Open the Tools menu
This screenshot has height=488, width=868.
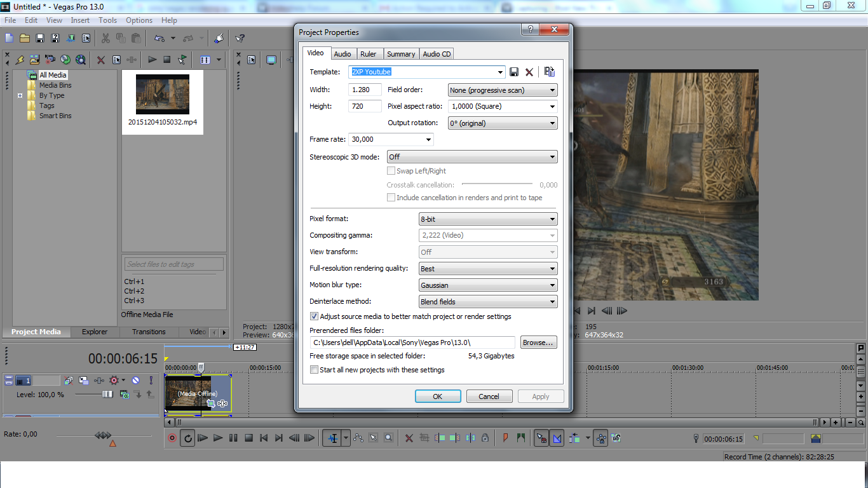pyautogui.click(x=107, y=20)
